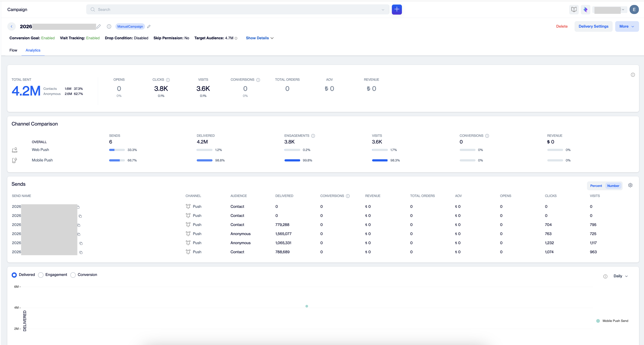Screen dimensions: 644x345
Task: Click magnifier icon in search bar
Action: (x=93, y=9)
